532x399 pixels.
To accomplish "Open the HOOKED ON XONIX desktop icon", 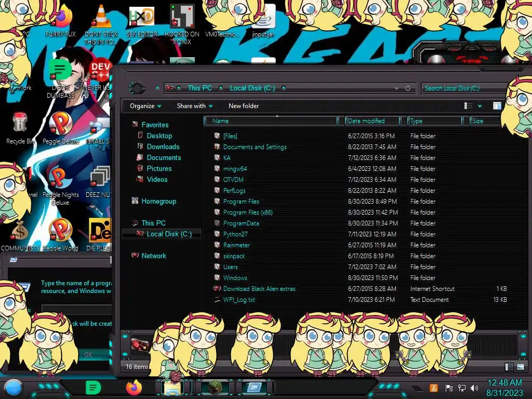I will coord(182,24).
